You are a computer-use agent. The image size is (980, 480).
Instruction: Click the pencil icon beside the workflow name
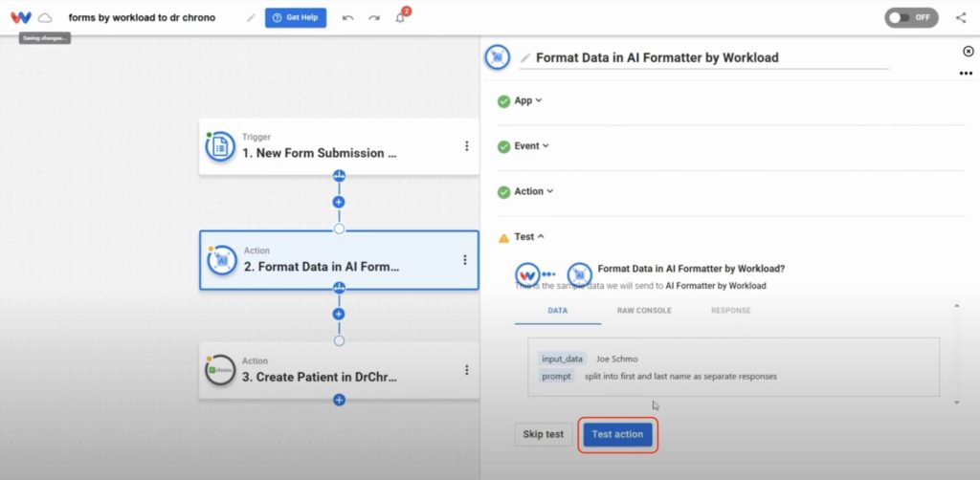pyautogui.click(x=251, y=17)
